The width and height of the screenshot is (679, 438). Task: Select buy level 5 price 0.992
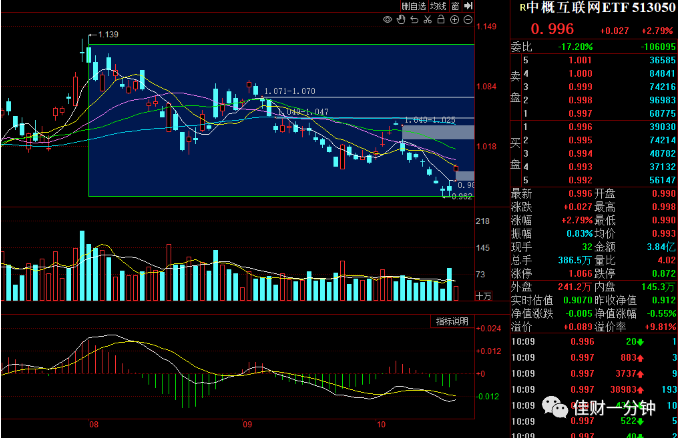pos(580,180)
